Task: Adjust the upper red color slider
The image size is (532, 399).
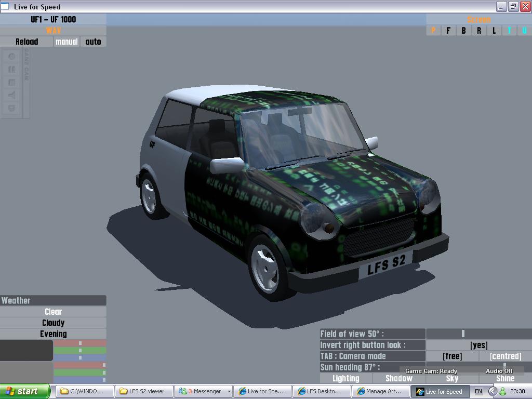Action: 80,343
